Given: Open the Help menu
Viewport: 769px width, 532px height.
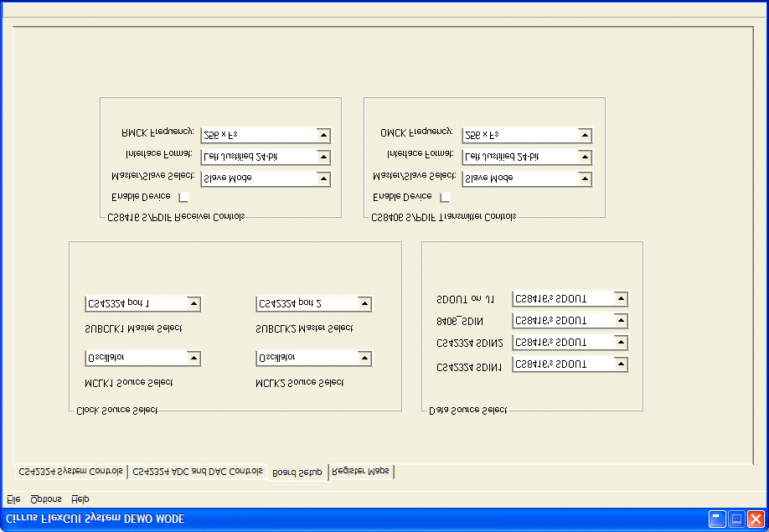Looking at the screenshot, I should coord(80,498).
